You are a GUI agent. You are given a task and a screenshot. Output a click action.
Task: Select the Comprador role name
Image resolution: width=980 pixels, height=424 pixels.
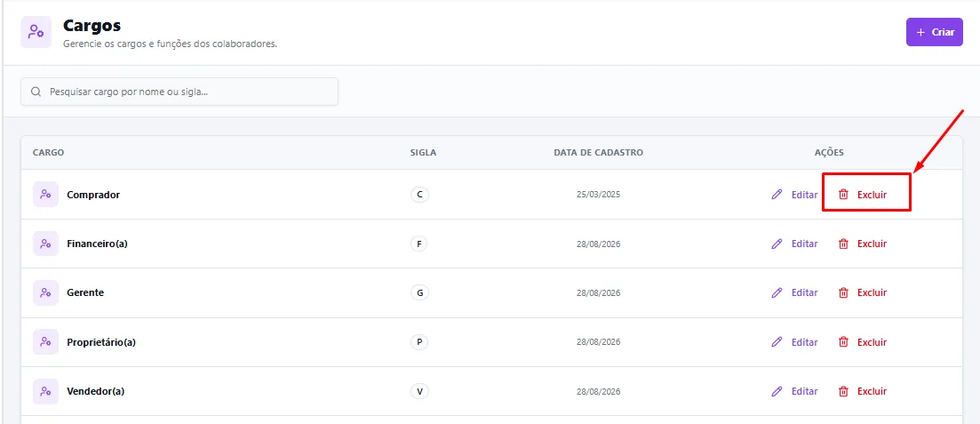point(93,195)
